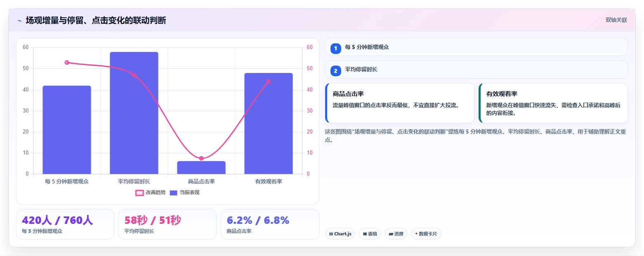Click the 进度 tag icon

pos(391,234)
